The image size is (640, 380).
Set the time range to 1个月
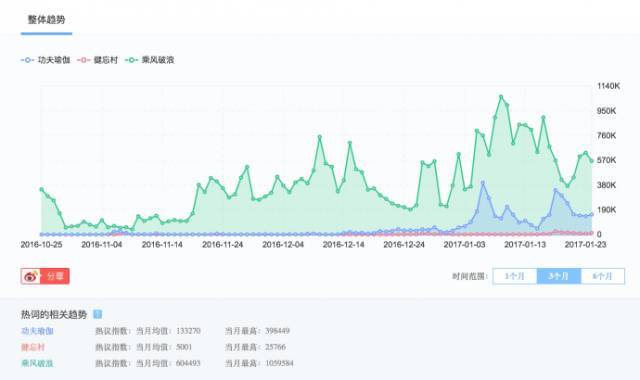tap(515, 276)
